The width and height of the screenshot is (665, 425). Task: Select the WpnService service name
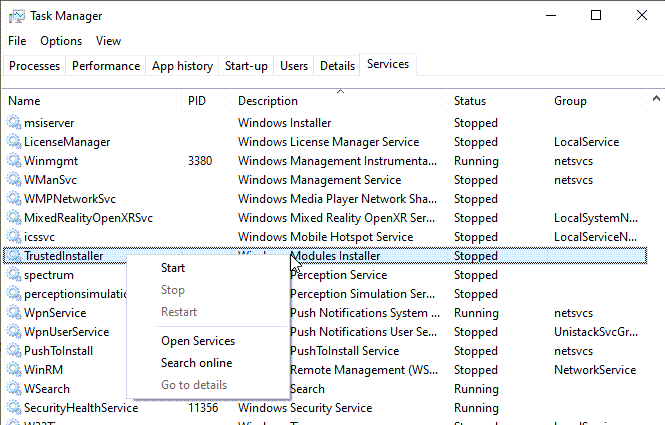coord(55,313)
